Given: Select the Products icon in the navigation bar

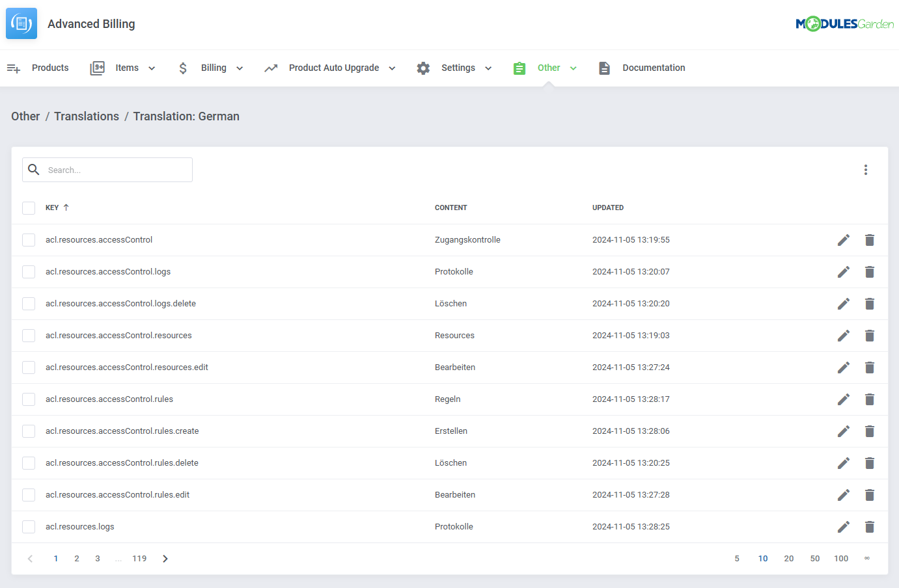Looking at the screenshot, I should (x=14, y=68).
